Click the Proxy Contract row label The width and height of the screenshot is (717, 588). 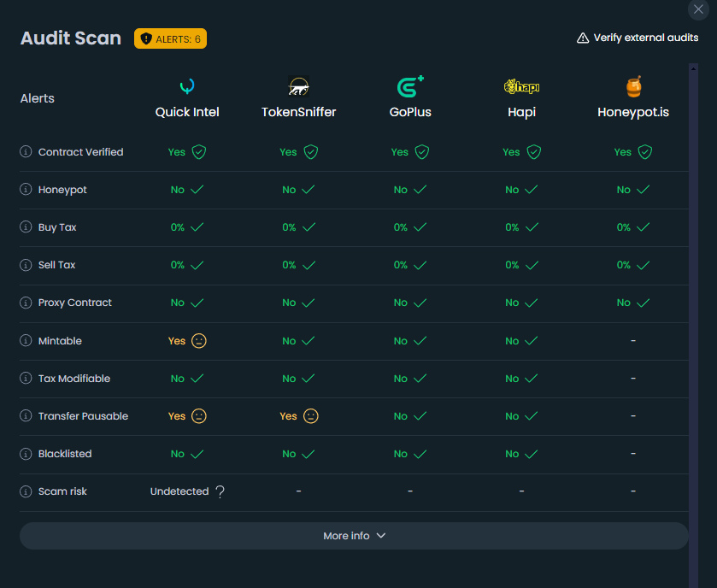tap(75, 303)
